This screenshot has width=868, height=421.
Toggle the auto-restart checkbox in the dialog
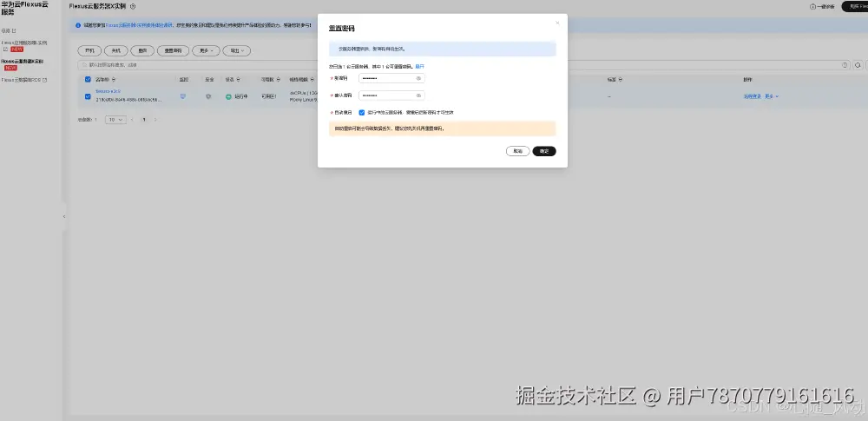click(362, 113)
